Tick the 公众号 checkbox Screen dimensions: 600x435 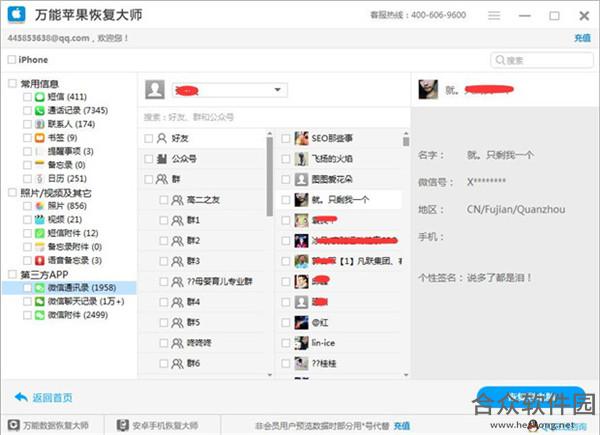pyautogui.click(x=148, y=158)
